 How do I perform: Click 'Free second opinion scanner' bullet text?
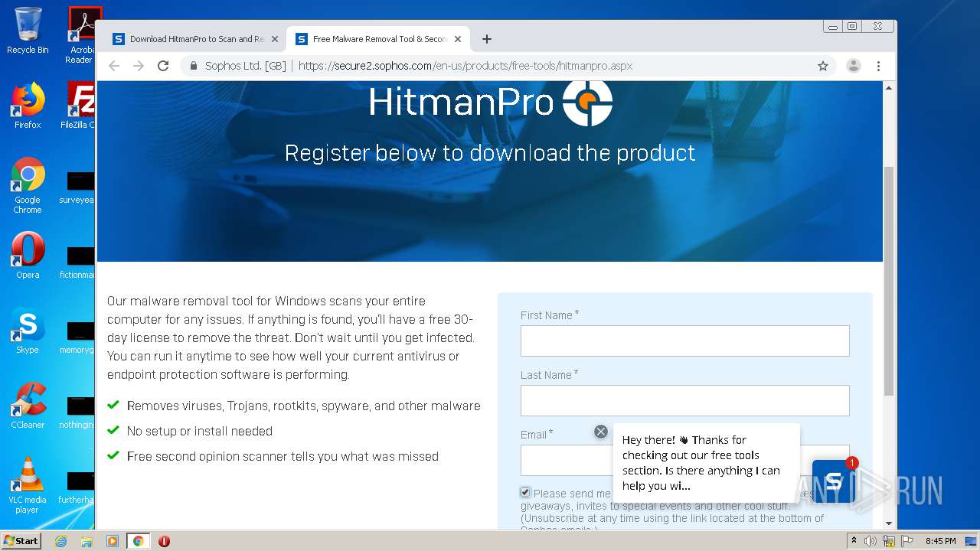tap(283, 456)
